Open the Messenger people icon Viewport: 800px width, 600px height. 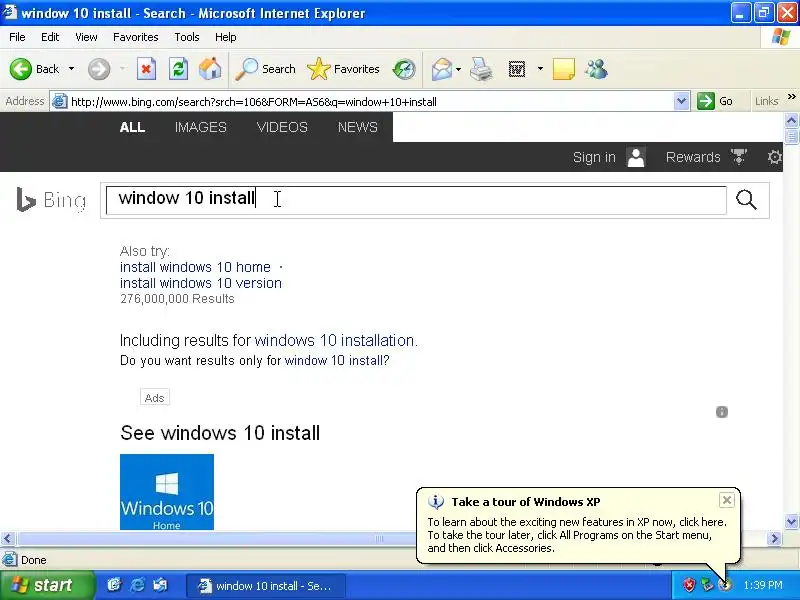point(596,69)
